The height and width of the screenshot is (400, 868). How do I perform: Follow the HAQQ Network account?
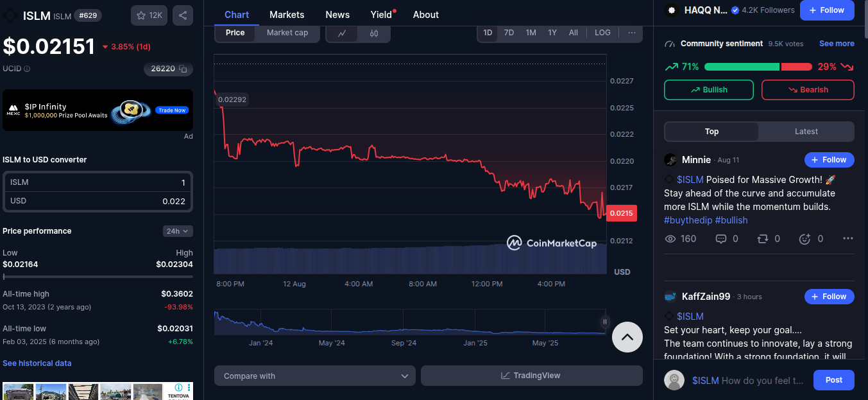pyautogui.click(x=827, y=10)
